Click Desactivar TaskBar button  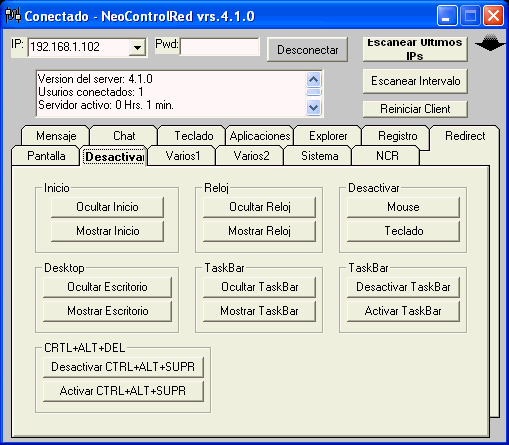tap(403, 287)
